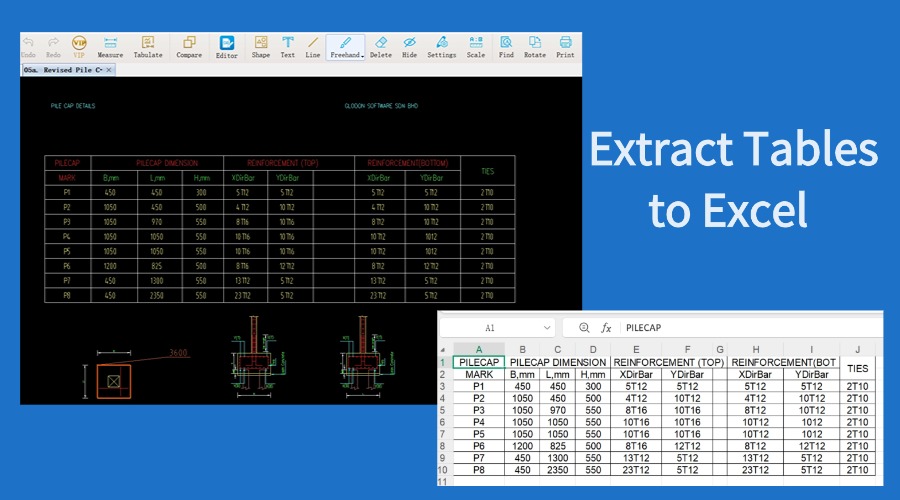Viewport: 900px width, 500px height.
Task: Select column J header in Excel
Action: pyautogui.click(x=858, y=349)
